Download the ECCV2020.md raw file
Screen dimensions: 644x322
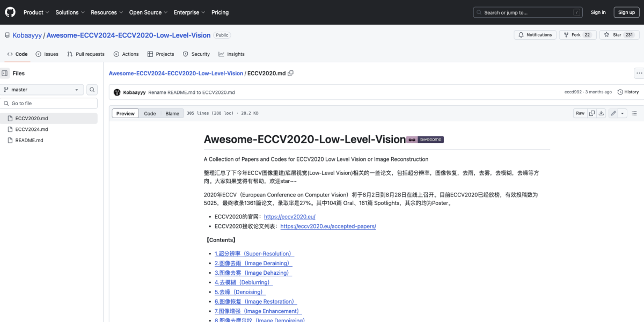(601, 113)
